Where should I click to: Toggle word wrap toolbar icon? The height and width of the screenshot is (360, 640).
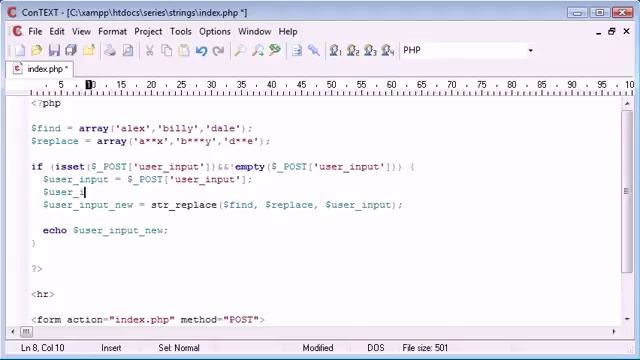pyautogui.click(x=297, y=50)
